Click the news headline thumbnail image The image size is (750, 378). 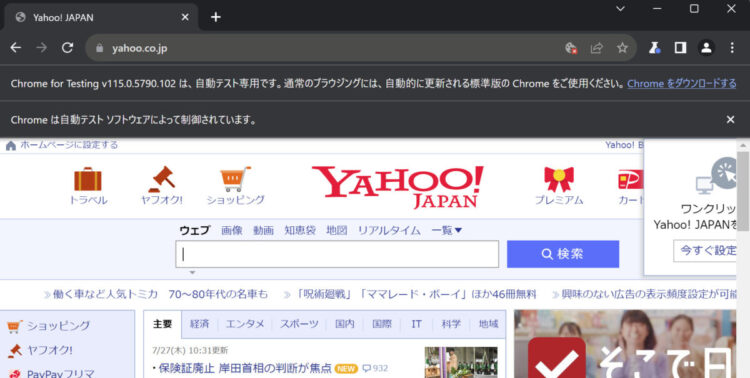461,362
